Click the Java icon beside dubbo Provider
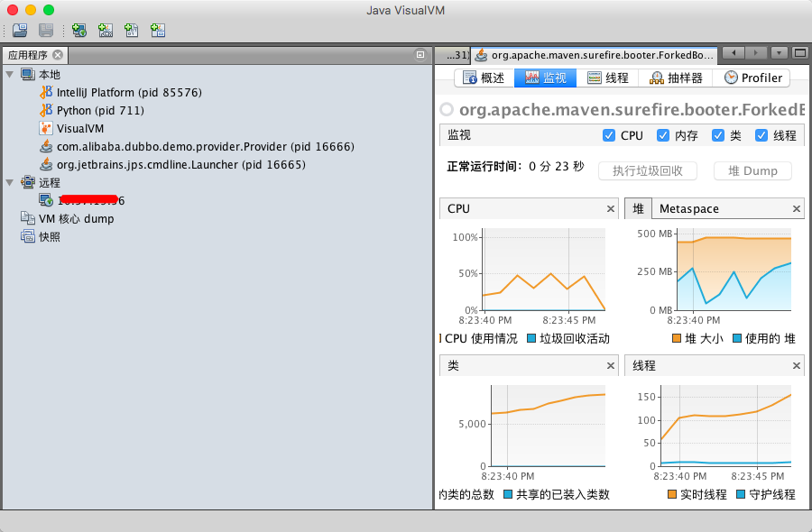Image resolution: width=812 pixels, height=532 pixels. (x=46, y=146)
